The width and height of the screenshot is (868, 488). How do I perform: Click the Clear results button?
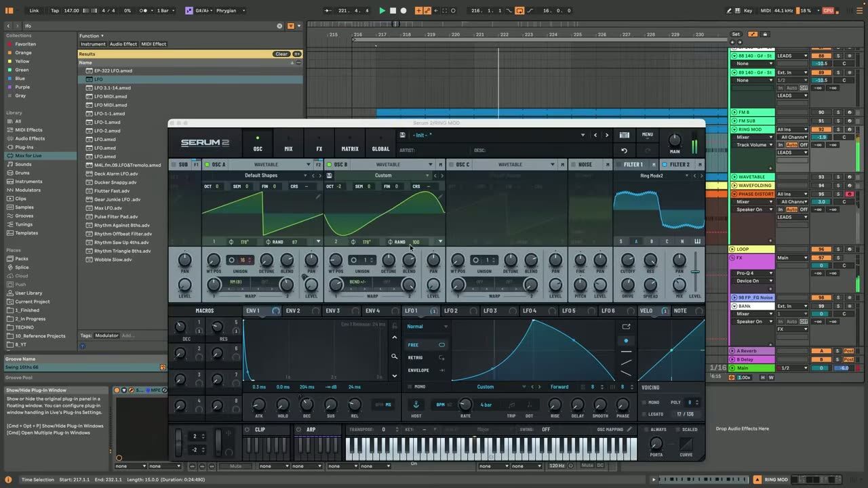point(281,54)
